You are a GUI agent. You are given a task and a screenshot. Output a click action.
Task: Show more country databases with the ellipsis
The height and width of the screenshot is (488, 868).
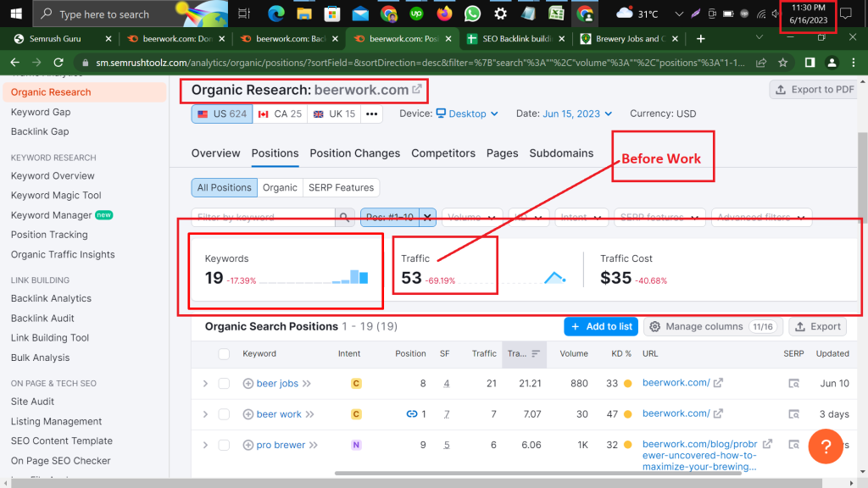click(371, 114)
